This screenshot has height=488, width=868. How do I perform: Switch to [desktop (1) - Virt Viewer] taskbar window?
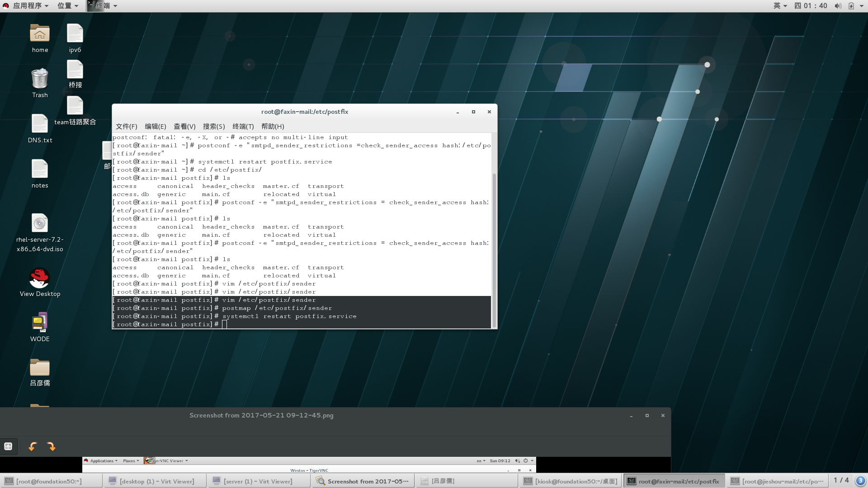tap(155, 481)
